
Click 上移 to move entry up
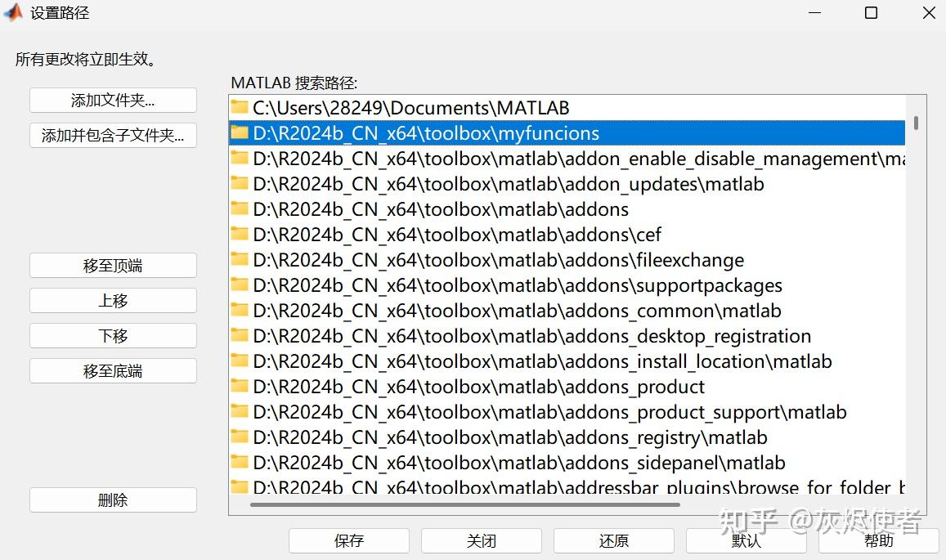(x=112, y=300)
